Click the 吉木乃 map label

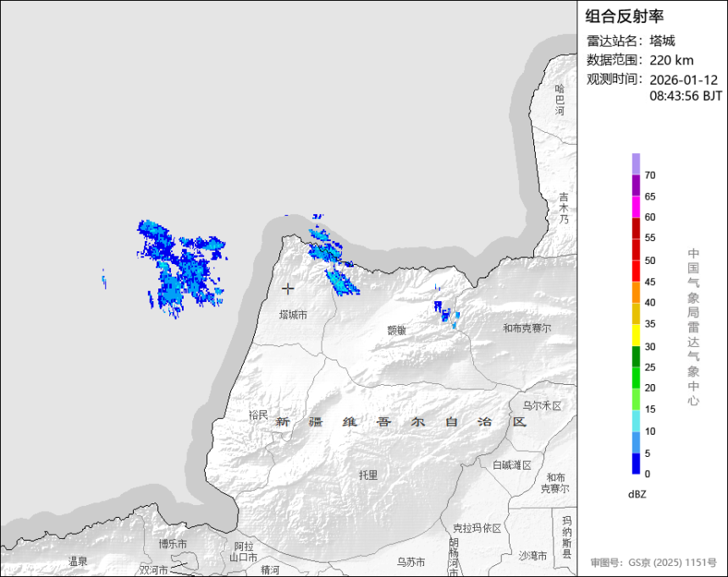[563, 208]
